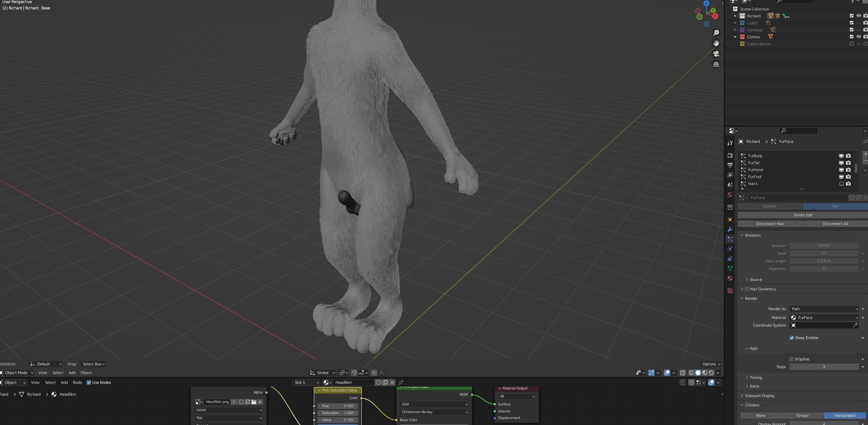Hide Richard collection in viewport eye icon
This screenshot has width=868, height=425.
coord(859,16)
